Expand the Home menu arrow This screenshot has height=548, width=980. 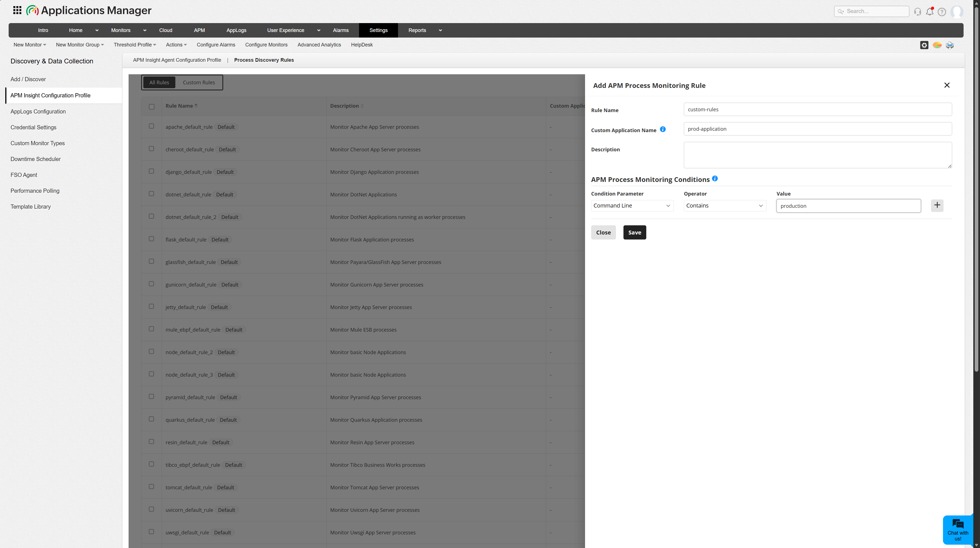point(97,30)
